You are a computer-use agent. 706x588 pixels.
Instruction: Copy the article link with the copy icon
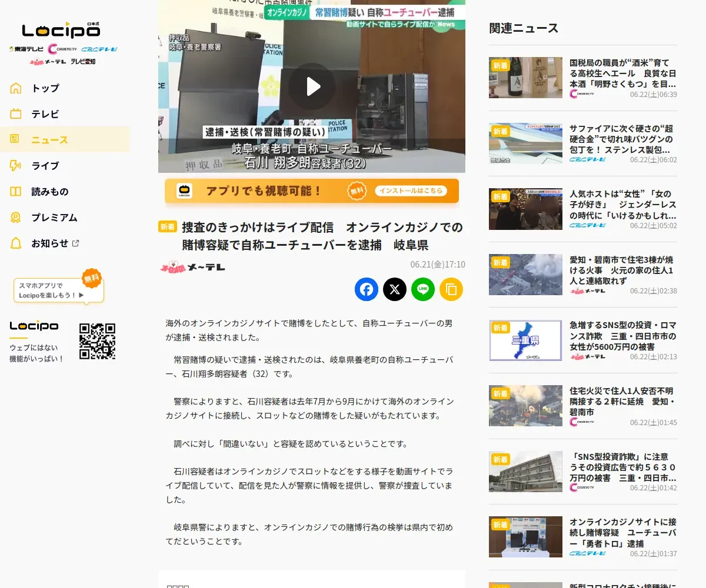pyautogui.click(x=451, y=289)
